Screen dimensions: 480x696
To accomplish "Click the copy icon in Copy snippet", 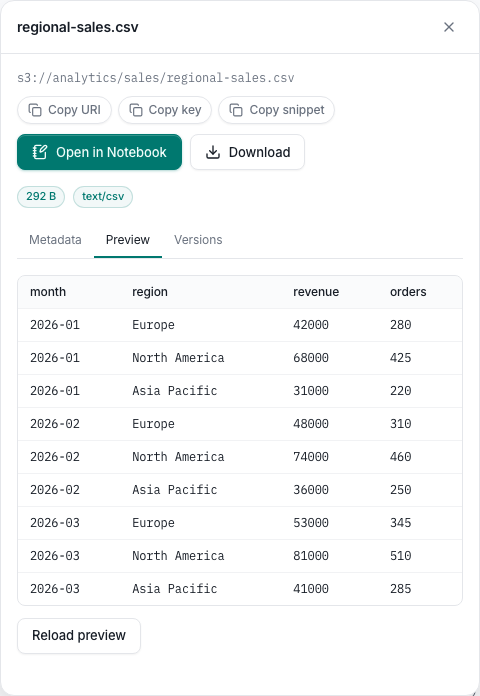I will 236,110.
